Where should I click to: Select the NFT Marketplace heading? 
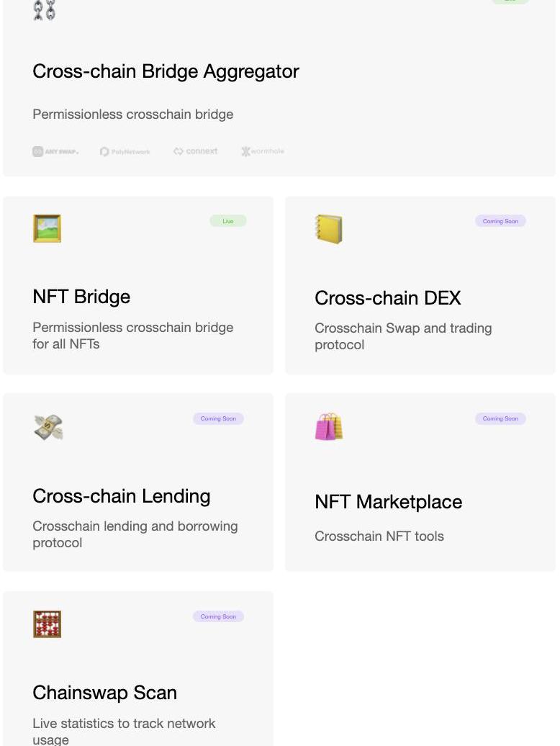[x=388, y=502]
